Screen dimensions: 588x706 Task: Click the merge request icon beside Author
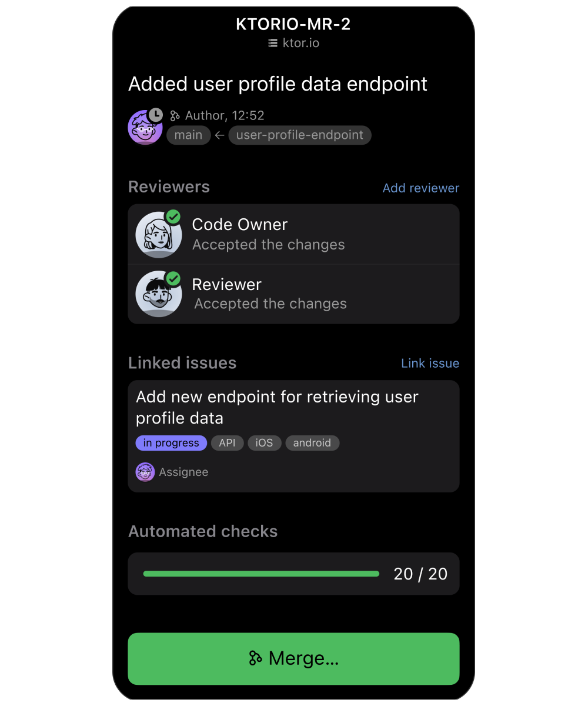tap(175, 116)
